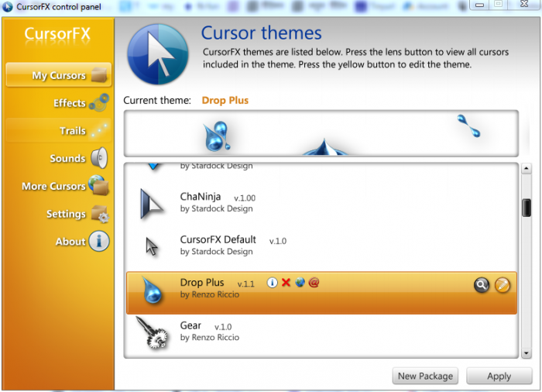This screenshot has width=542, height=392.
Task: Click the Effects rings icon
Action: point(99,102)
